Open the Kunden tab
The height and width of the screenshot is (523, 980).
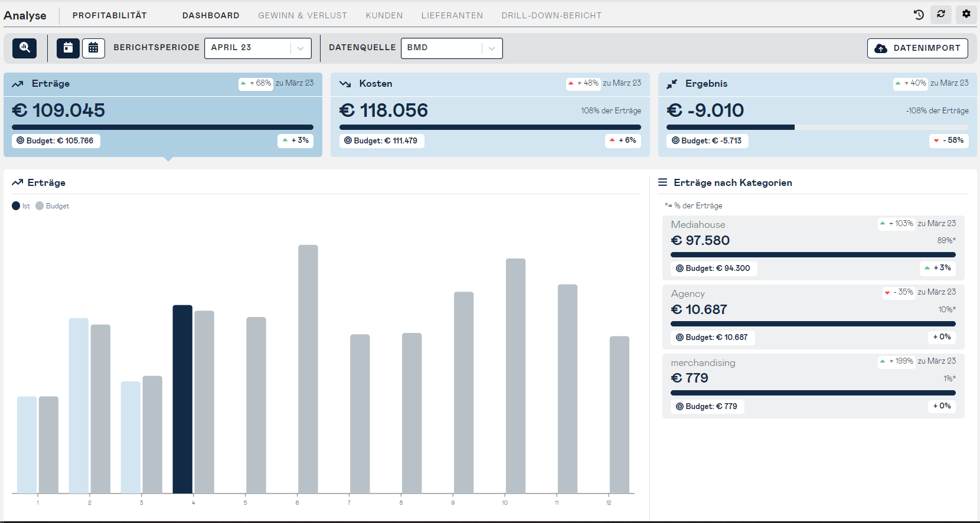coord(384,15)
